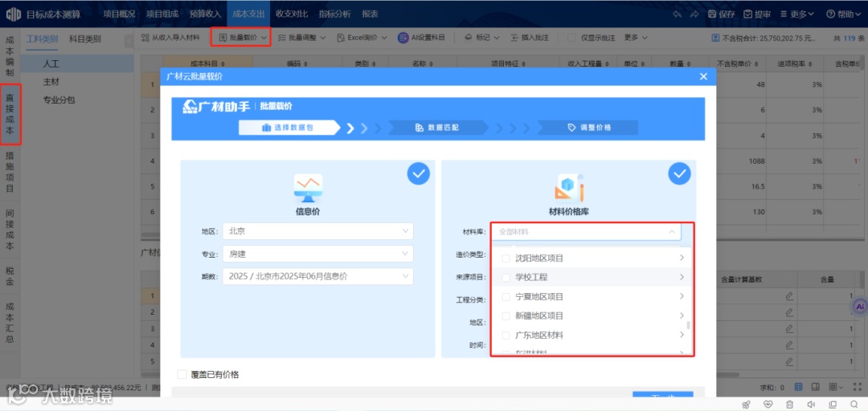Open 成本编制 sidebar section
868x411 pixels.
(x=10, y=56)
